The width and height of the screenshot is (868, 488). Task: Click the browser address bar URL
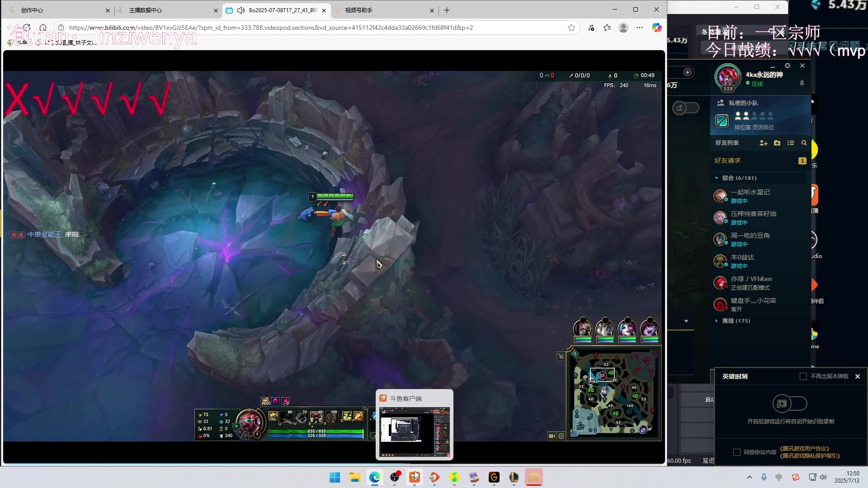click(x=271, y=28)
